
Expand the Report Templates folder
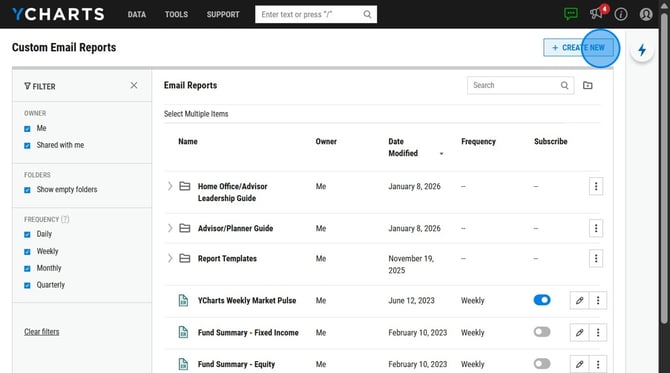[170, 258]
